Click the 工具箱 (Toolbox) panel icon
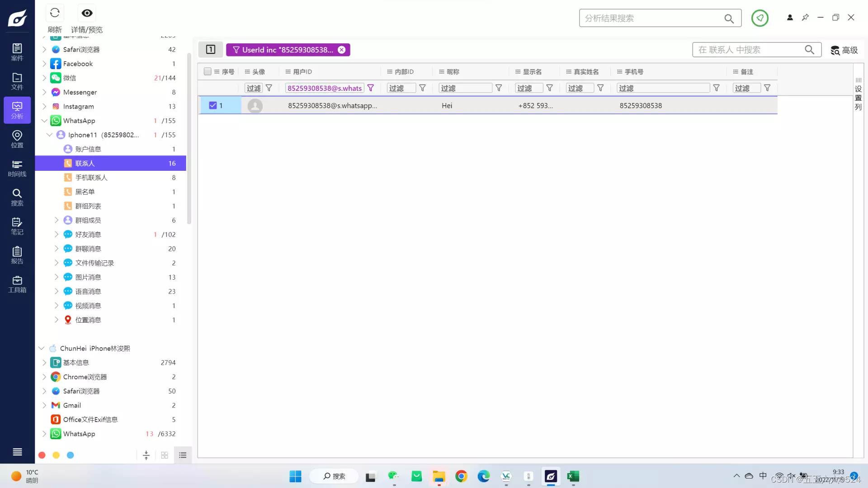 point(17,284)
